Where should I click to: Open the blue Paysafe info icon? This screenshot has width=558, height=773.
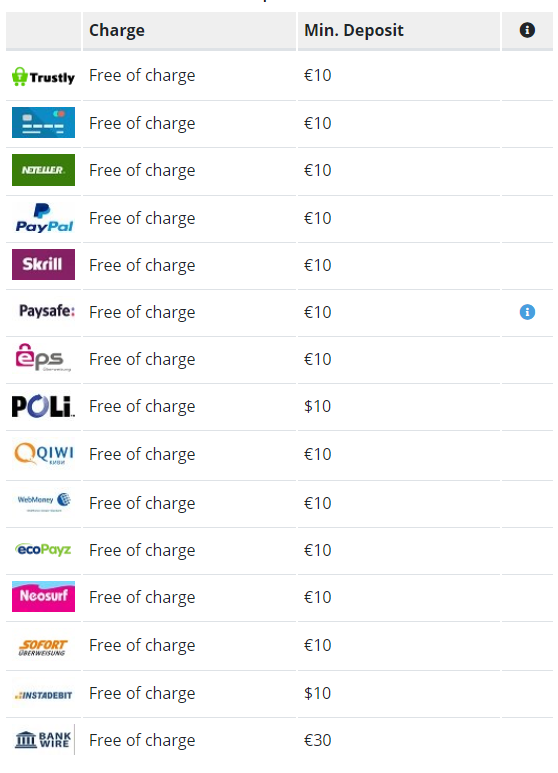point(527,312)
